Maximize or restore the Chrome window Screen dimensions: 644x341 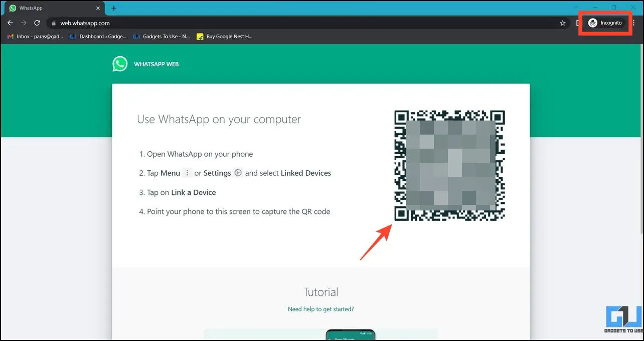pyautogui.click(x=614, y=7)
